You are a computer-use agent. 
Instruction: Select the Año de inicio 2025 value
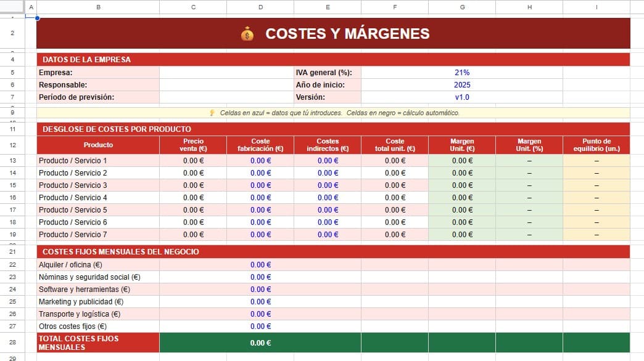point(462,85)
